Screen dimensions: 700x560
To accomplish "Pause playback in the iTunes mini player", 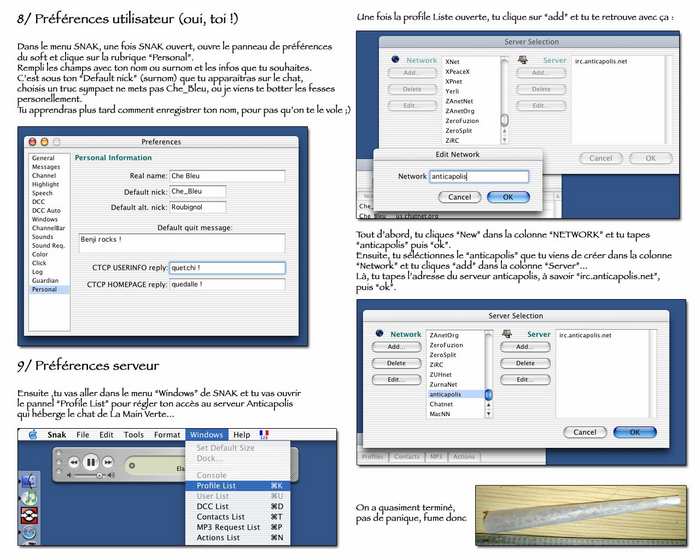I will pos(91,462).
